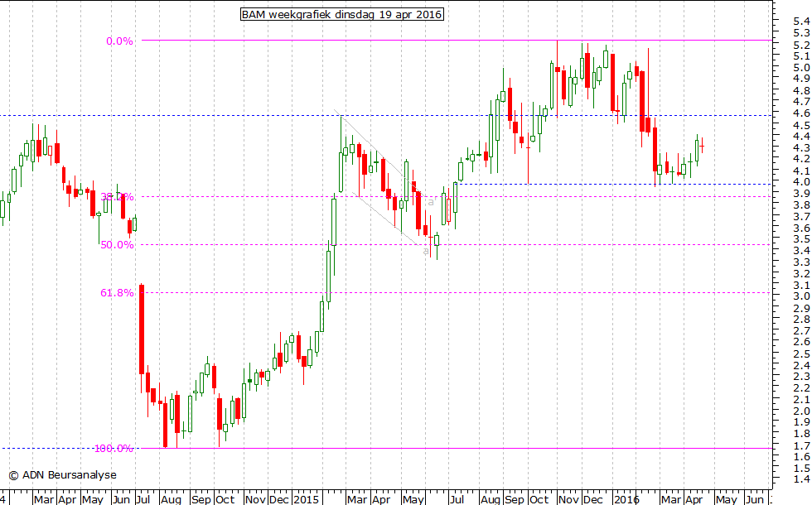The width and height of the screenshot is (812, 505).
Task: Click the chart title 'BAM weekgrafiek dinsdag 19 apr 2016'
Action: tap(341, 15)
